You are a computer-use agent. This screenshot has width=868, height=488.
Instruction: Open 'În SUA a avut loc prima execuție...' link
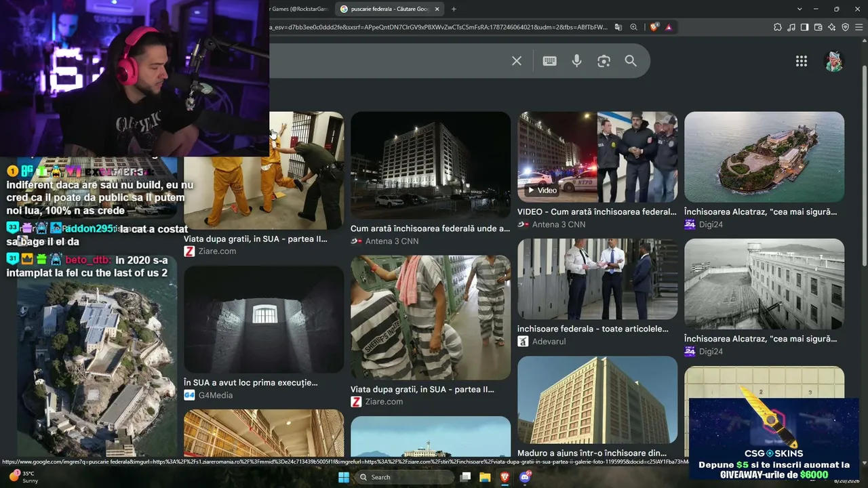(251, 382)
